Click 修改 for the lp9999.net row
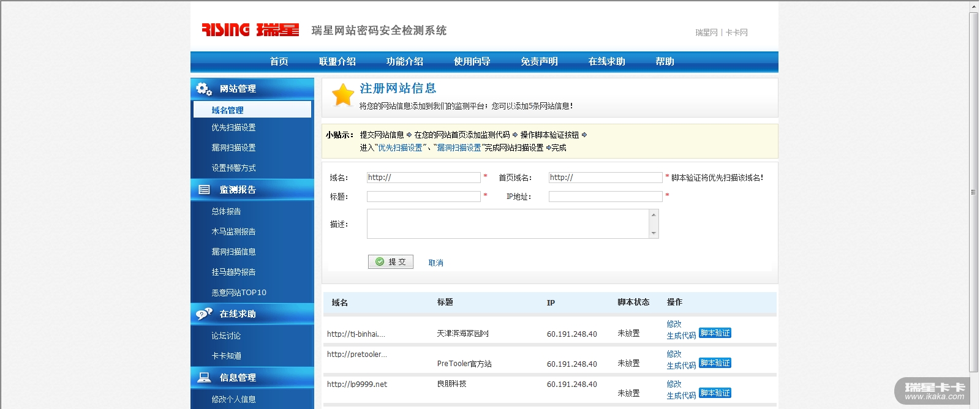The width and height of the screenshot is (980, 409). tap(674, 384)
